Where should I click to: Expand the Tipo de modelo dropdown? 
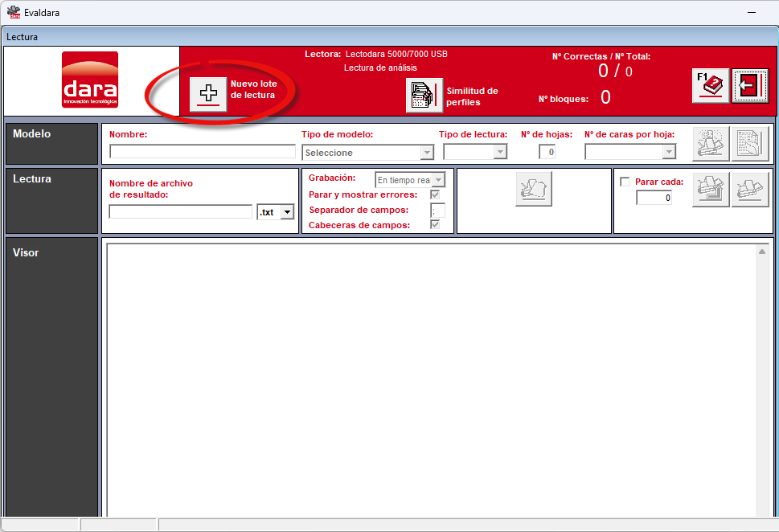tap(367, 153)
